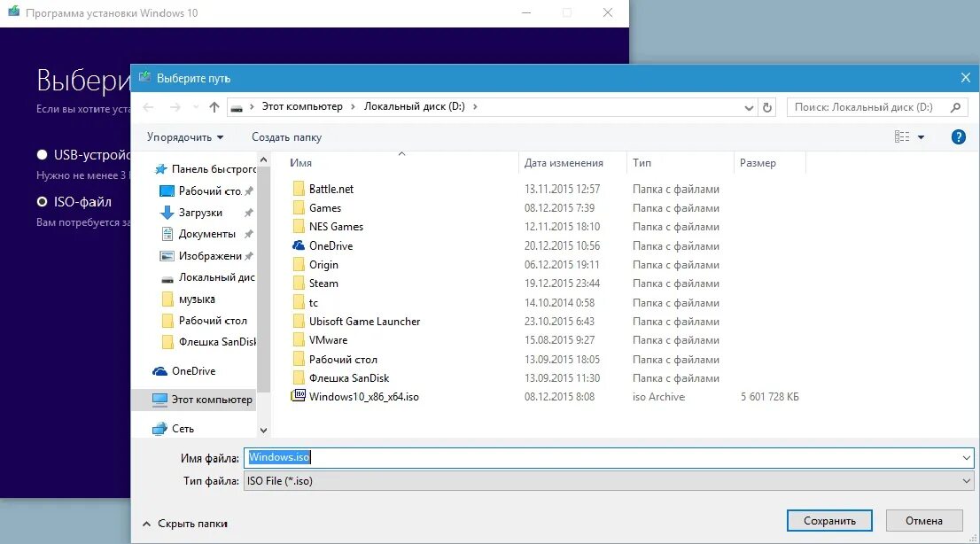Viewport: 980px width, 544px height.
Task: Click the 'Сохранить' button
Action: point(829,520)
